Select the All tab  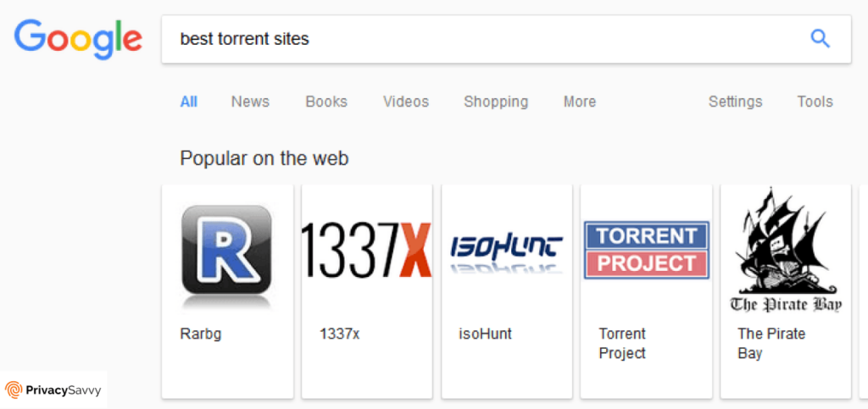coord(189,102)
